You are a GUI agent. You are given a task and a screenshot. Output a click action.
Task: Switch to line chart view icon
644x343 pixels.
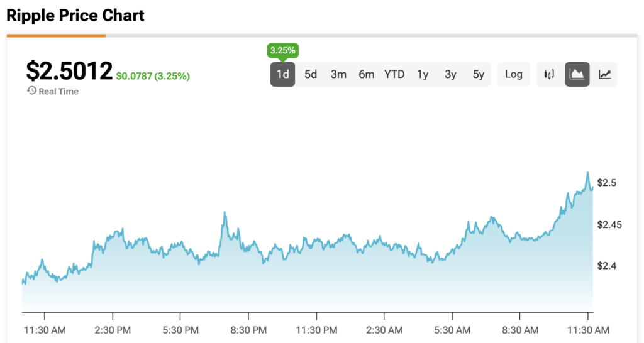(604, 74)
